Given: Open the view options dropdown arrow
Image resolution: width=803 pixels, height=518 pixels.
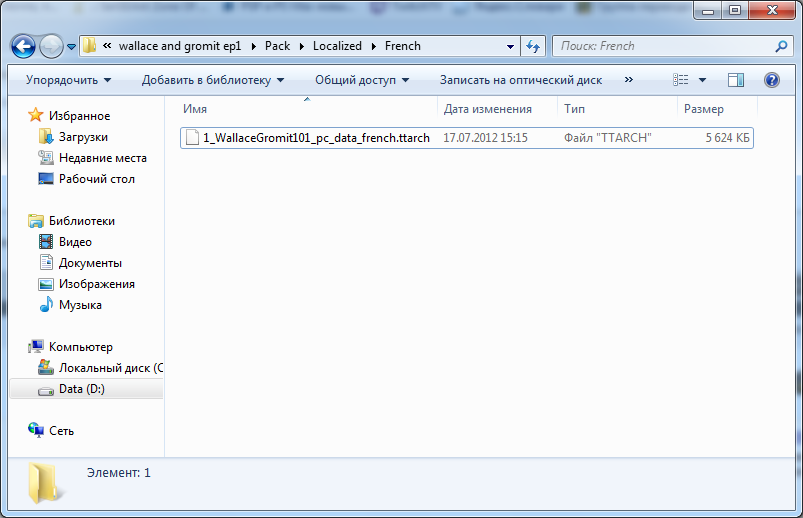Looking at the screenshot, I should pos(702,80).
